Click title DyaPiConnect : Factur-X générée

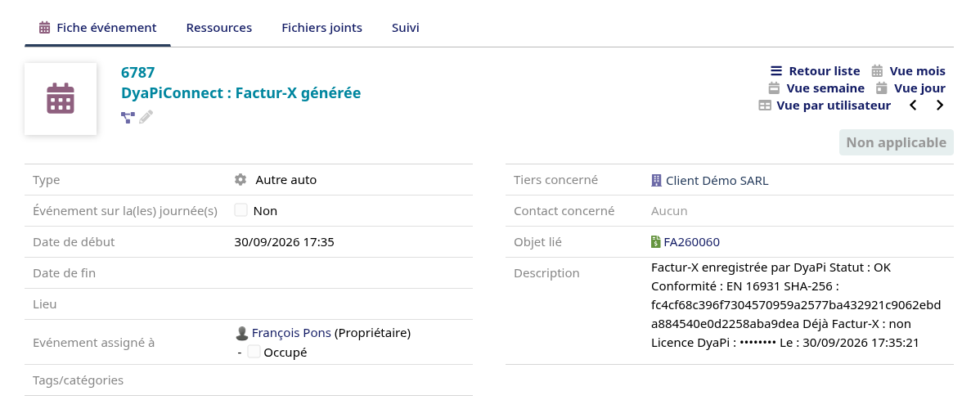click(x=241, y=93)
